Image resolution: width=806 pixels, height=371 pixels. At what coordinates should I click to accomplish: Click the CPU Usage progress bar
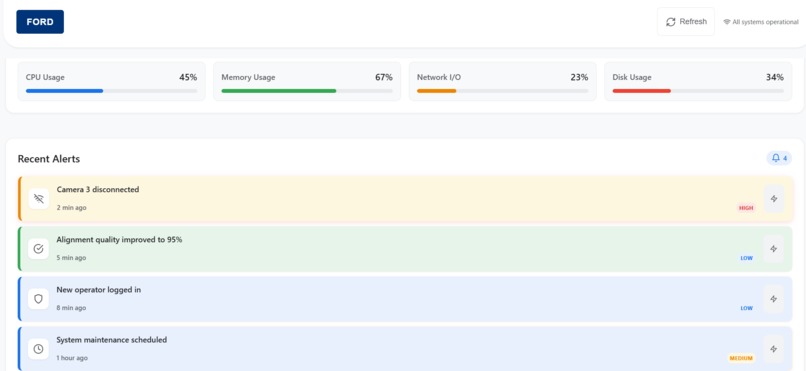click(112, 91)
